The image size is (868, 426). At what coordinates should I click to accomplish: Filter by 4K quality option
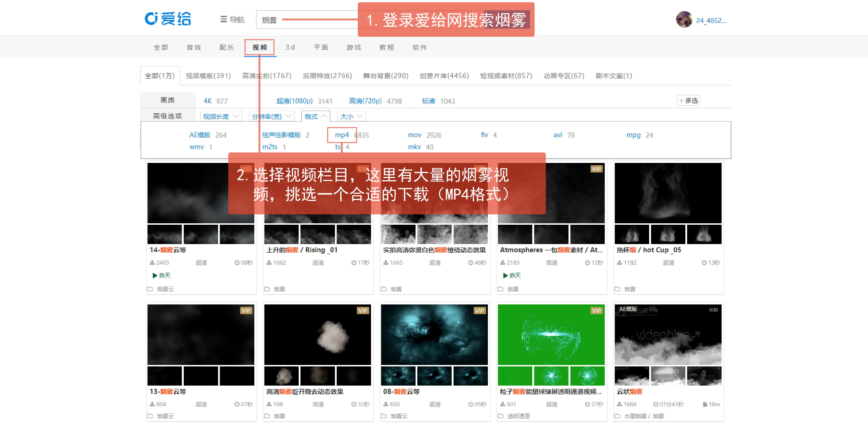pos(208,101)
